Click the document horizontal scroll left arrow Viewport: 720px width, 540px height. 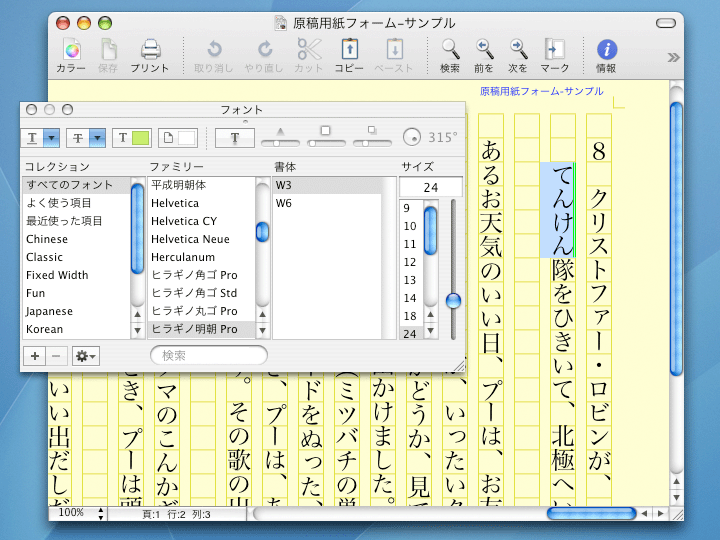coord(645,513)
